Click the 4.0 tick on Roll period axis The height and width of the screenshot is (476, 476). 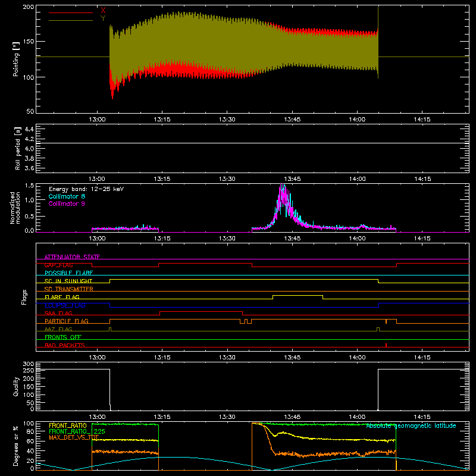click(29, 148)
